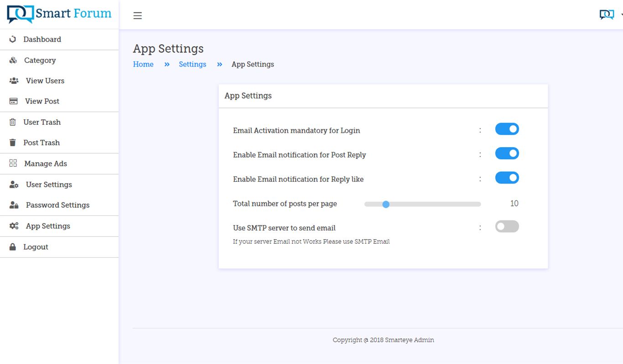Click the User Trash bin icon
Screen dimensions: 623x364
13,122
